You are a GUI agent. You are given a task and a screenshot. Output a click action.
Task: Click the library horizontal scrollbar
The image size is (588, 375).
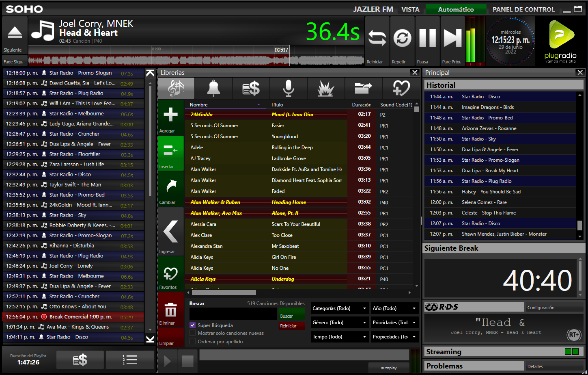[224, 293]
